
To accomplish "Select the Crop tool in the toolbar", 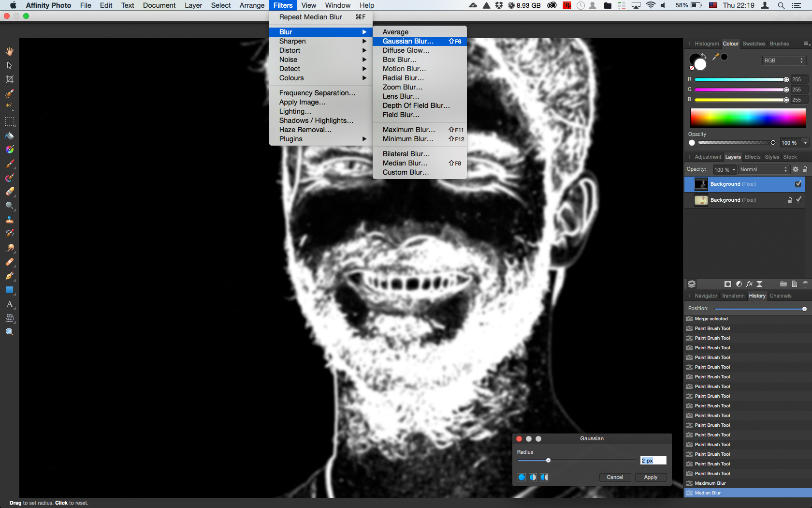I will [9, 79].
